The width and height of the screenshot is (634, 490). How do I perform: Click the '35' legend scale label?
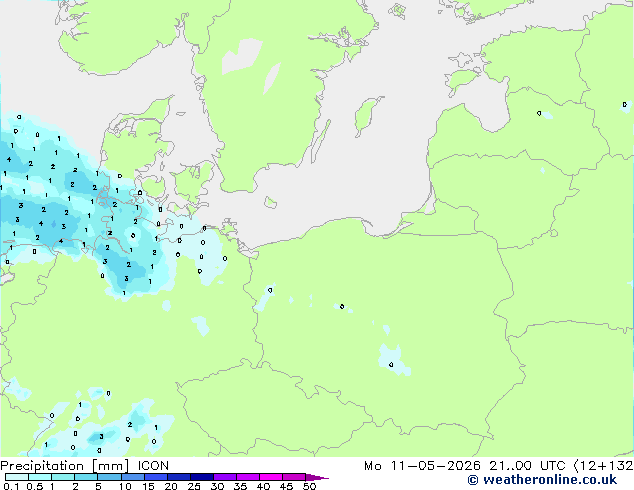pos(240,486)
